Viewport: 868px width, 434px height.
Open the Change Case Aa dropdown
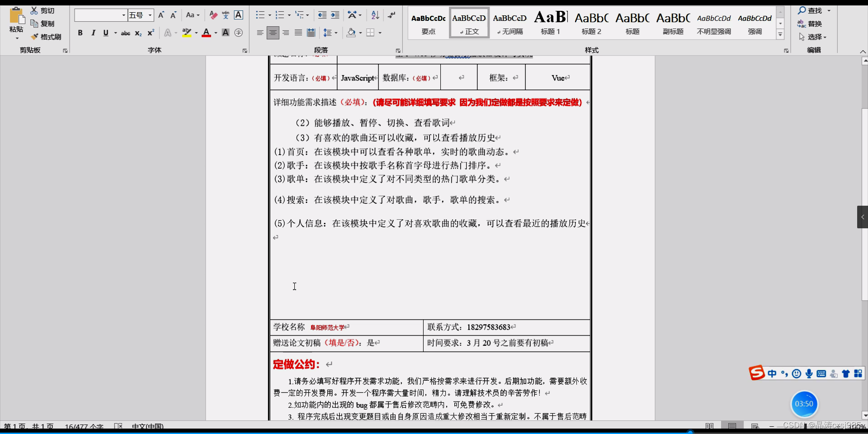[x=193, y=15]
